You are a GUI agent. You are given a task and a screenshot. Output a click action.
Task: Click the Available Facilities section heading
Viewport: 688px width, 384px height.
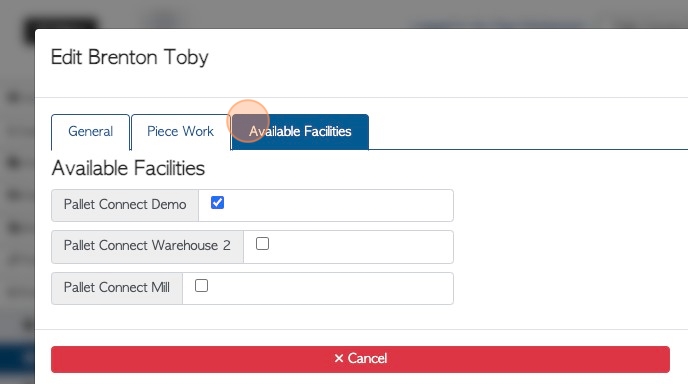128,168
